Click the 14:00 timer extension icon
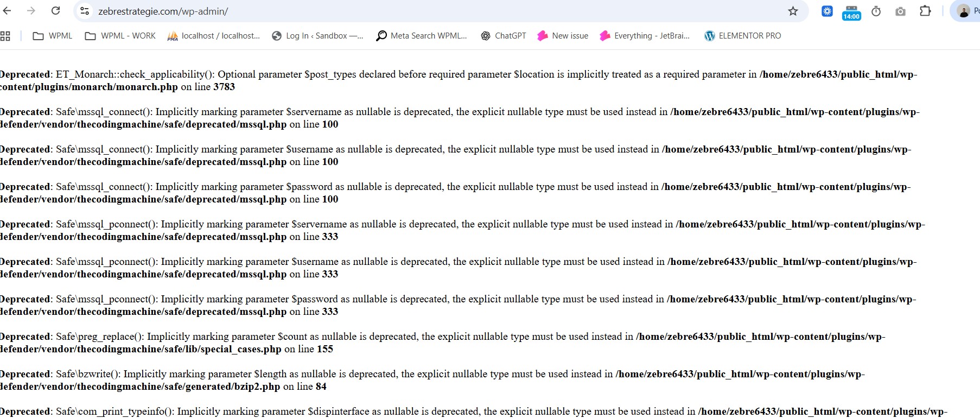This screenshot has height=418, width=980. (x=851, y=12)
